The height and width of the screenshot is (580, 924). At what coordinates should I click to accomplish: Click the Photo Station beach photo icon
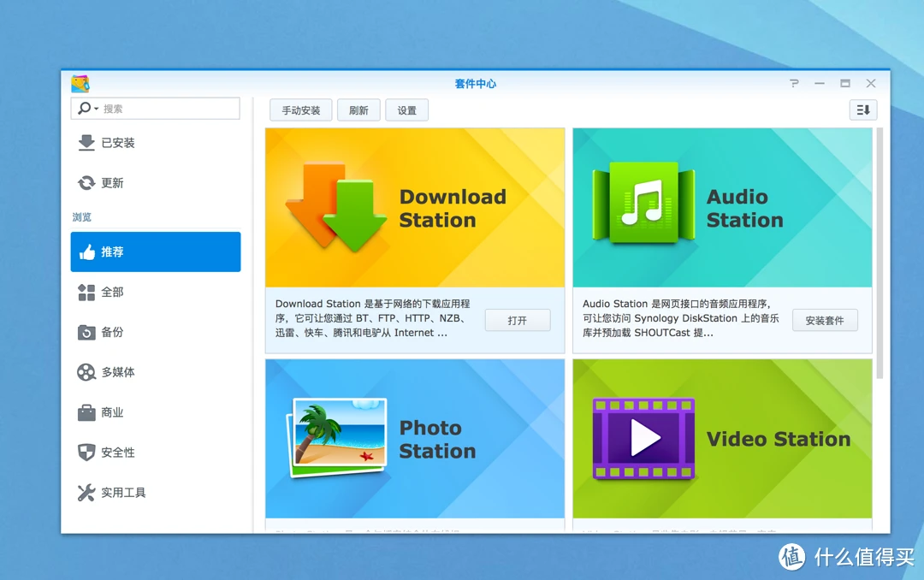337,437
